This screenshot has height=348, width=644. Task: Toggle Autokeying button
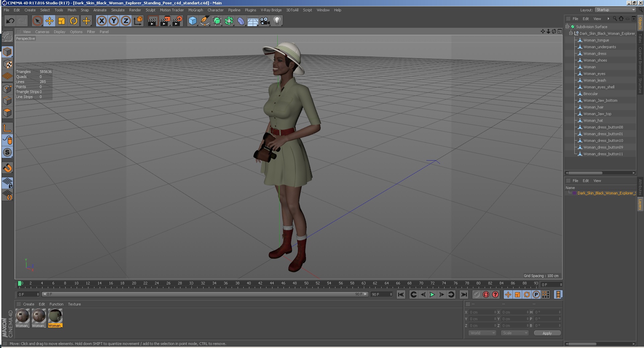tap(486, 294)
